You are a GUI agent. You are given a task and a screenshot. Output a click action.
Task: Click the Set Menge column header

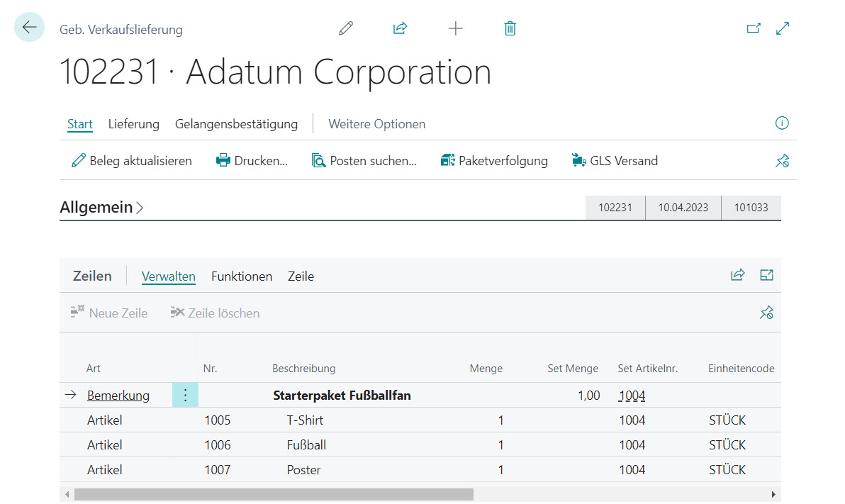tap(573, 369)
